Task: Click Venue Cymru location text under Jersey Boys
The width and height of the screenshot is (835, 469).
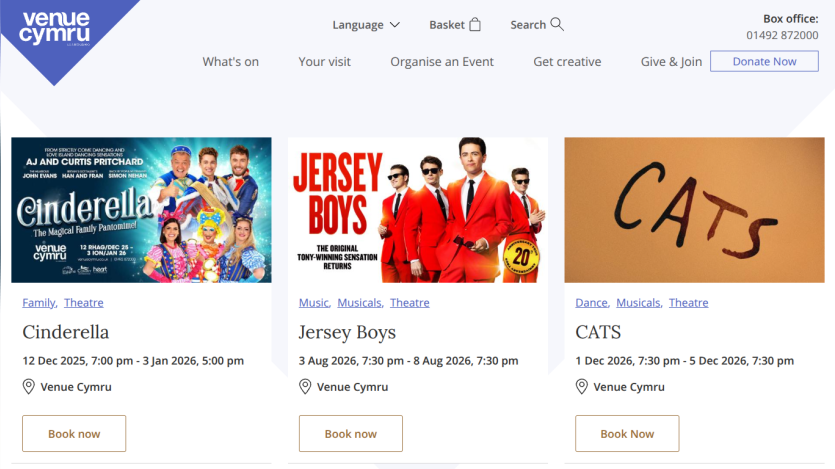Action: [353, 387]
